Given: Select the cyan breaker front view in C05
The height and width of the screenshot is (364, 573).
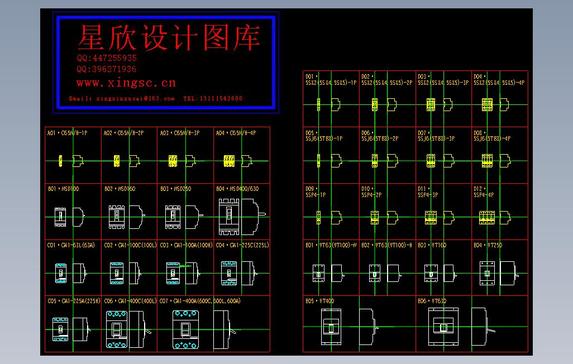Looking at the screenshot, I should click(x=60, y=329).
